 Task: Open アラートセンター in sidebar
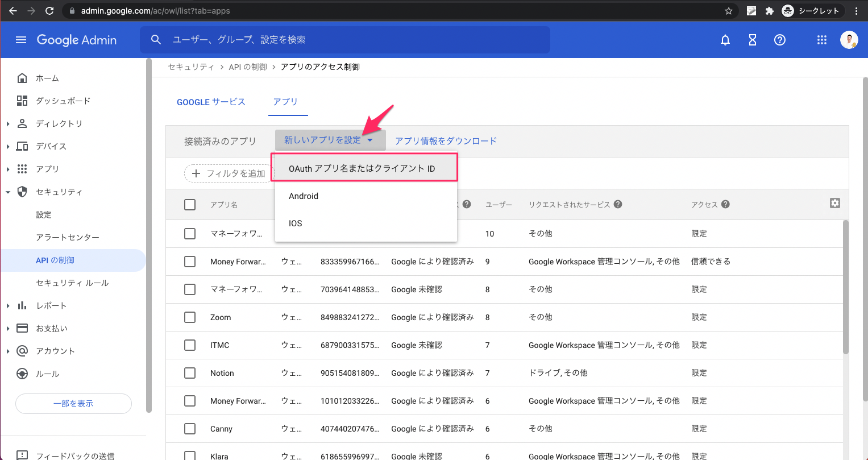(x=68, y=237)
